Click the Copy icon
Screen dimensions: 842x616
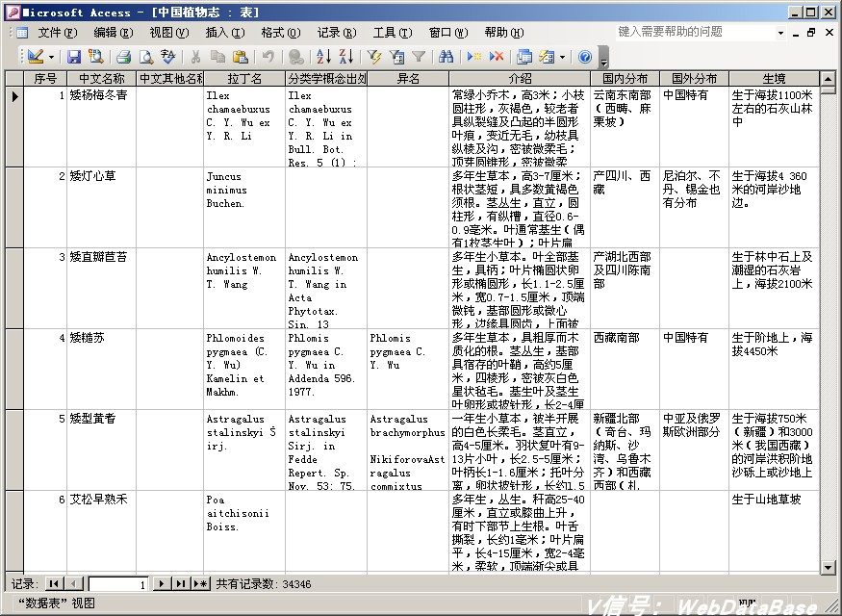[x=217, y=57]
